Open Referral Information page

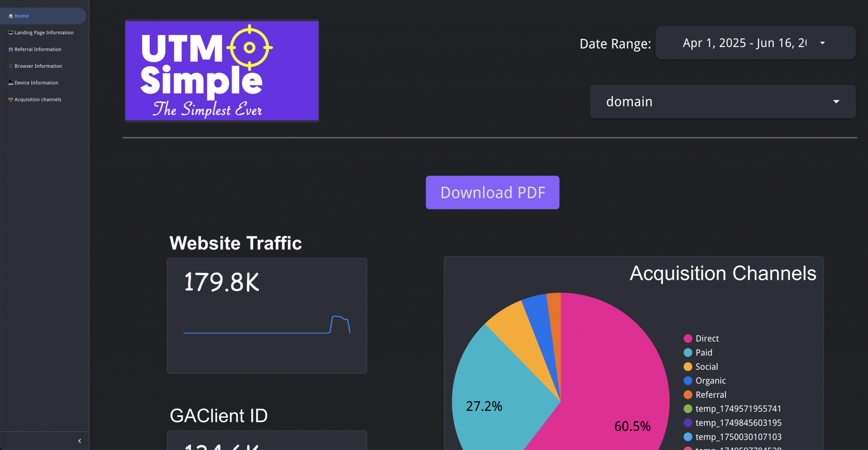click(x=43, y=50)
